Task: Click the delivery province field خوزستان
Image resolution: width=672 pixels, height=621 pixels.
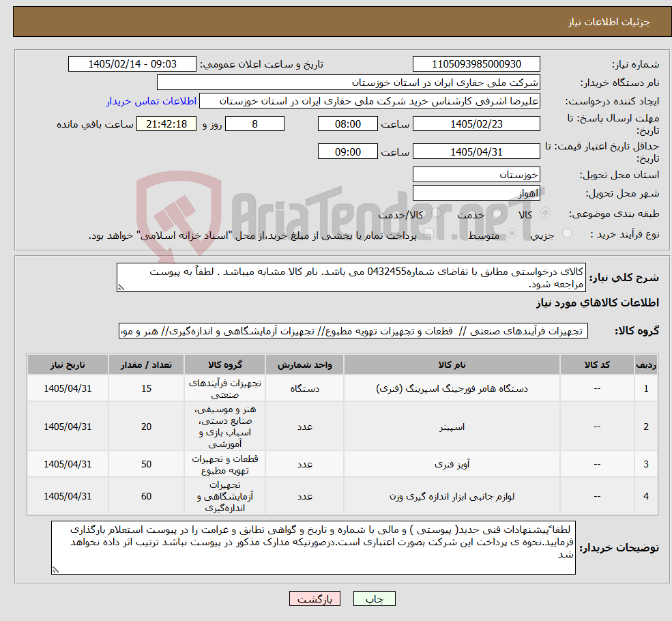Action: 476,175
